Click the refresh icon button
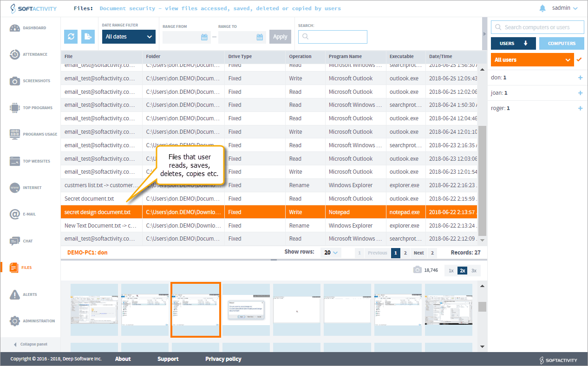Screen dimensions: 588x366 point(71,37)
